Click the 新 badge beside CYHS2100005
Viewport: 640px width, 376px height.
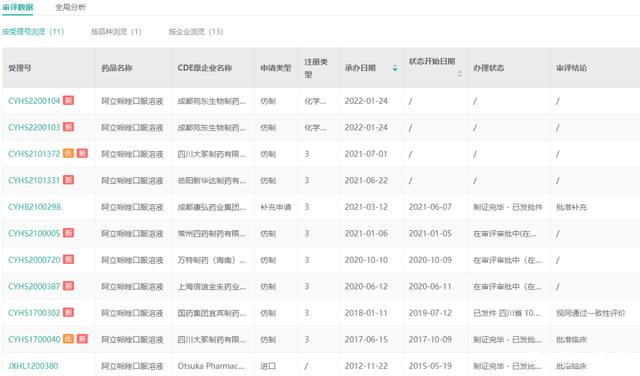click(68, 233)
